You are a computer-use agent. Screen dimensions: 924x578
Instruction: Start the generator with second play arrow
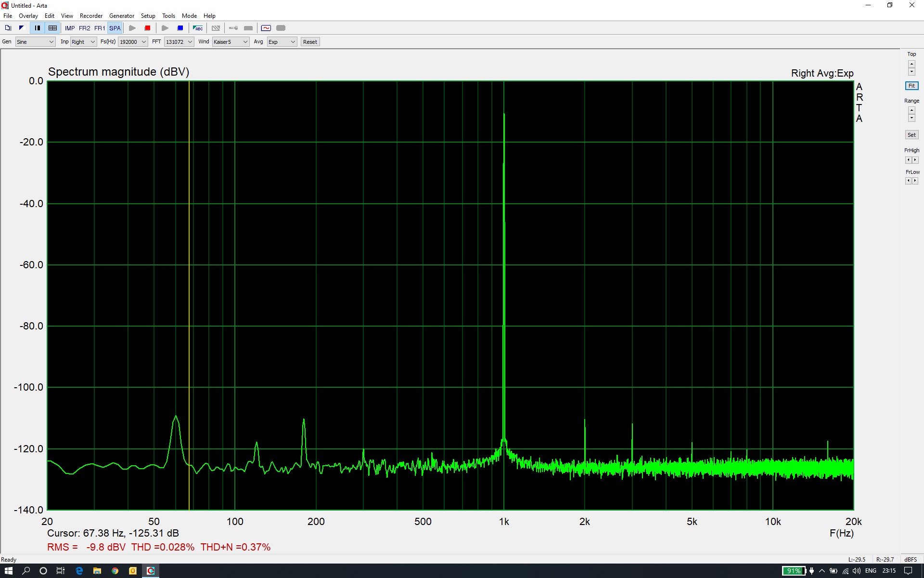(x=165, y=28)
